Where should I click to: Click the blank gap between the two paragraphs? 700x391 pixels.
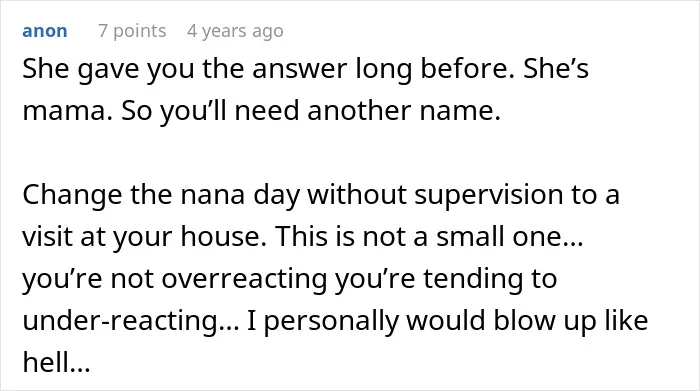350,153
